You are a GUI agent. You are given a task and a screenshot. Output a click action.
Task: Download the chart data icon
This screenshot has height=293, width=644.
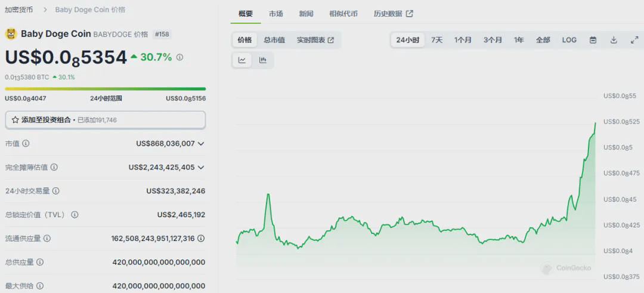point(614,40)
